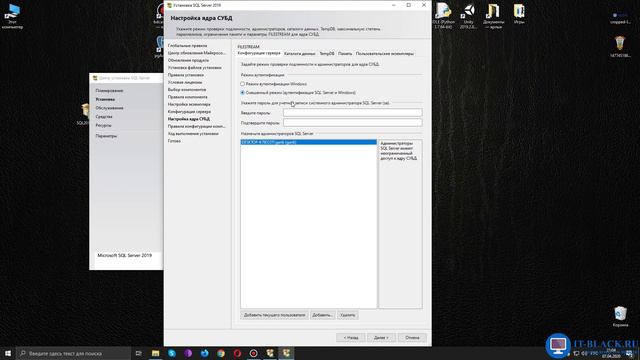Open the Корзина recycle bin icon
Image resolution: width=640 pixels, height=360 pixels.
click(x=620, y=317)
